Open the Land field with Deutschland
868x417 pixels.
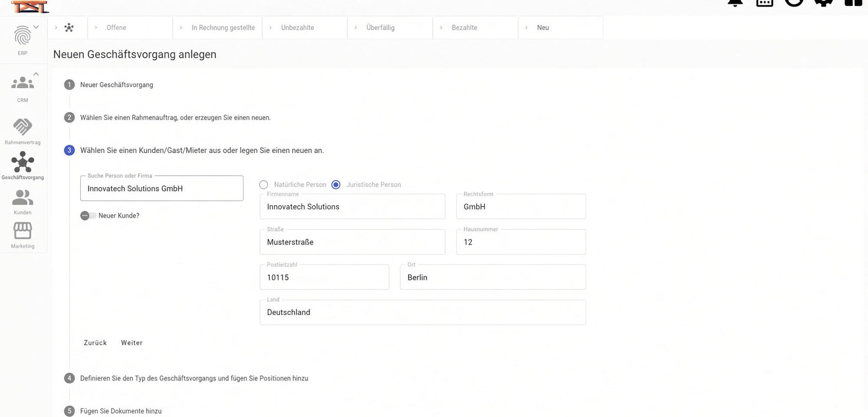[423, 312]
